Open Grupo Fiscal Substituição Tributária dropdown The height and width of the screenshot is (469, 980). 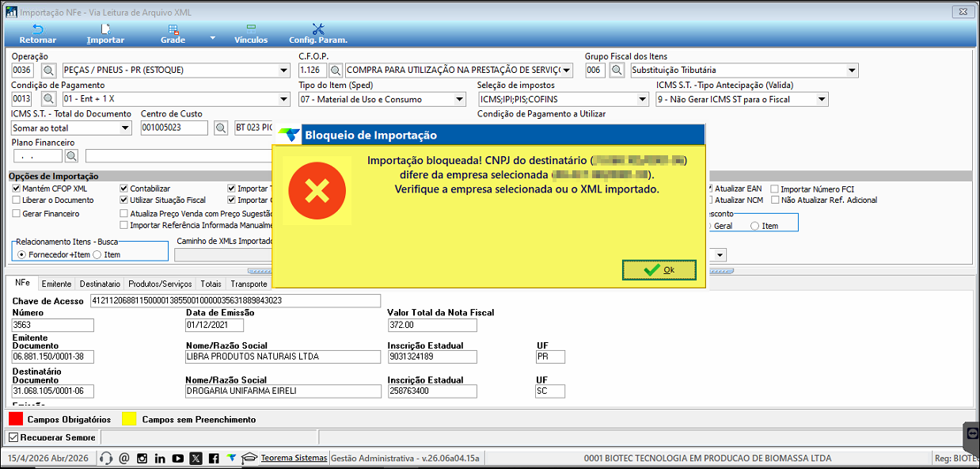coord(852,71)
